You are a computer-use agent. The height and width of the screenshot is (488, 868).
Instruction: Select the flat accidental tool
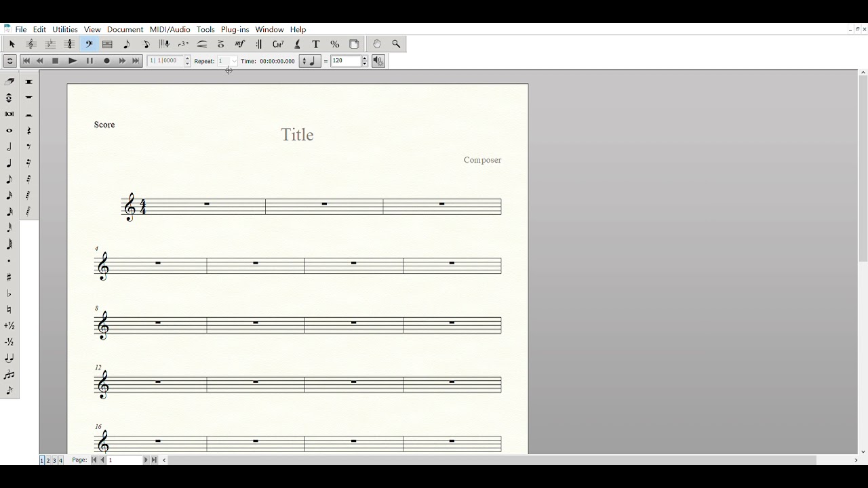point(9,293)
